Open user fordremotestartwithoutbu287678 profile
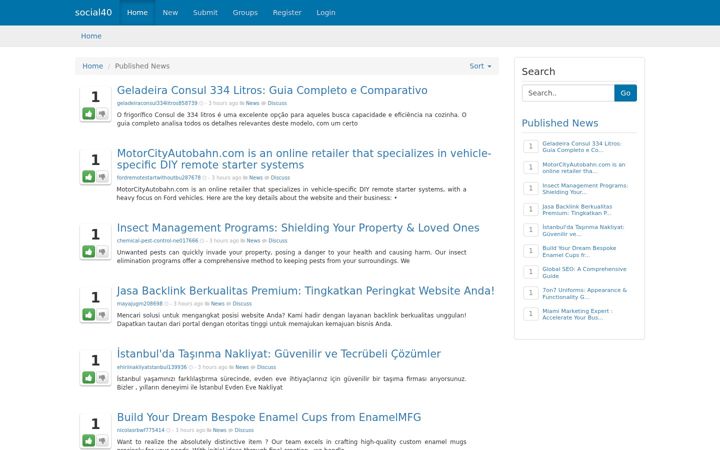Viewport: 720px width, 450px height. pyautogui.click(x=159, y=178)
